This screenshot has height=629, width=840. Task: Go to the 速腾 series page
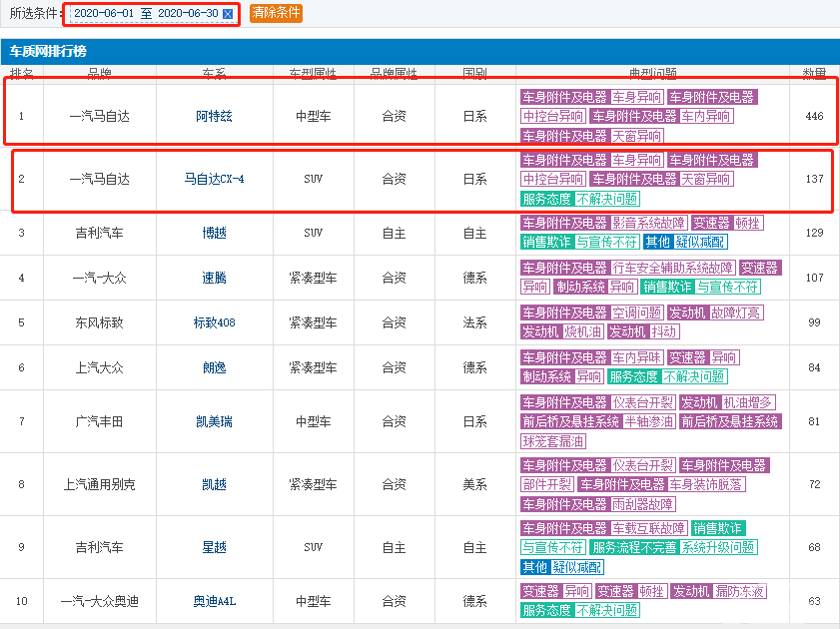pyautogui.click(x=213, y=278)
